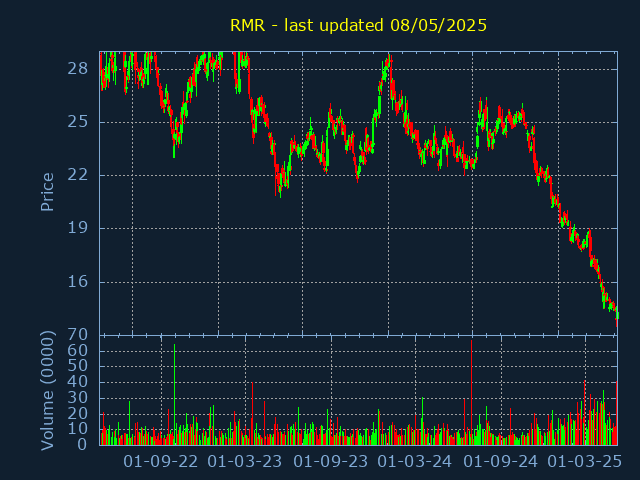The image size is (640, 480).
Task: Click the tallest green volume spike near 01-09-22
Action: [174, 394]
